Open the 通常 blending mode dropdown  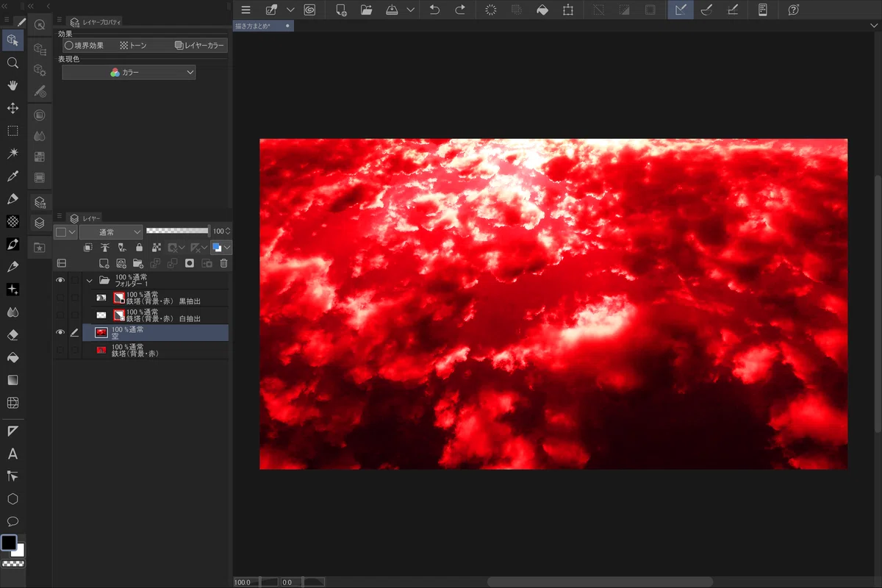click(x=111, y=232)
